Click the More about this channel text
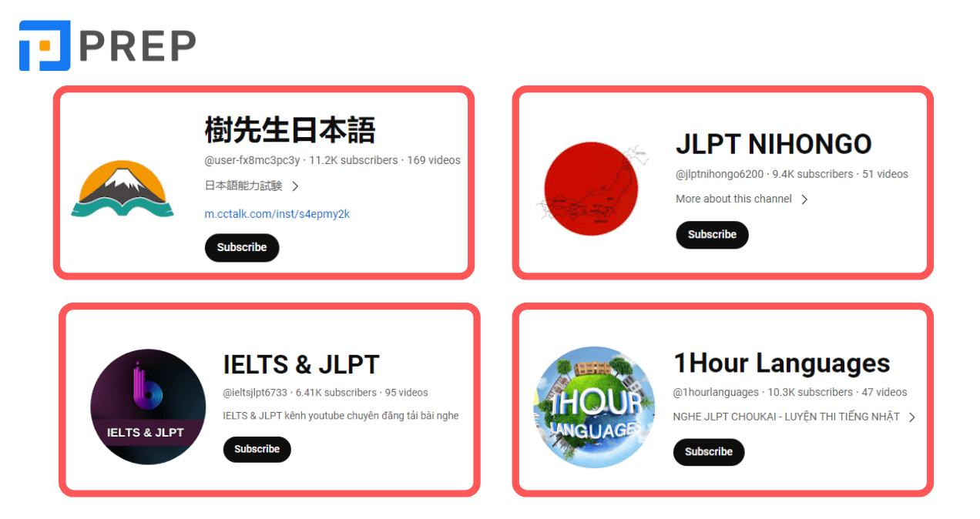Viewport: 980px width, 519px height. pos(733,199)
